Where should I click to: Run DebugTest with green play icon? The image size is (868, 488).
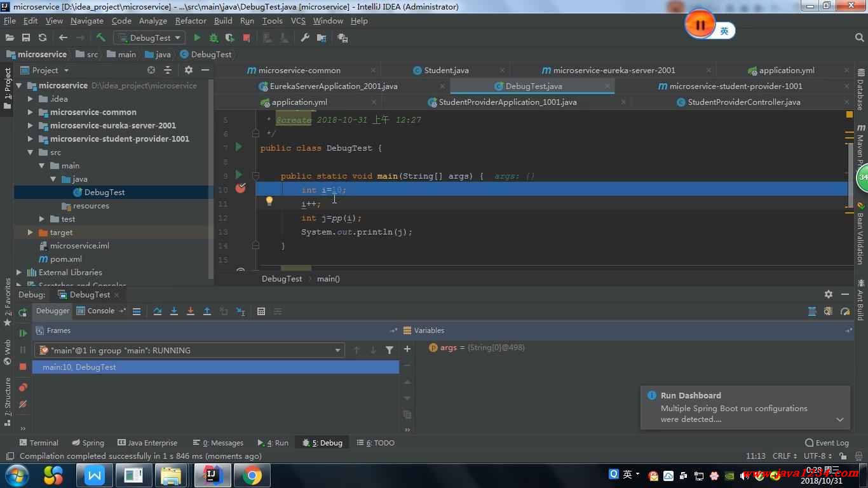click(197, 38)
